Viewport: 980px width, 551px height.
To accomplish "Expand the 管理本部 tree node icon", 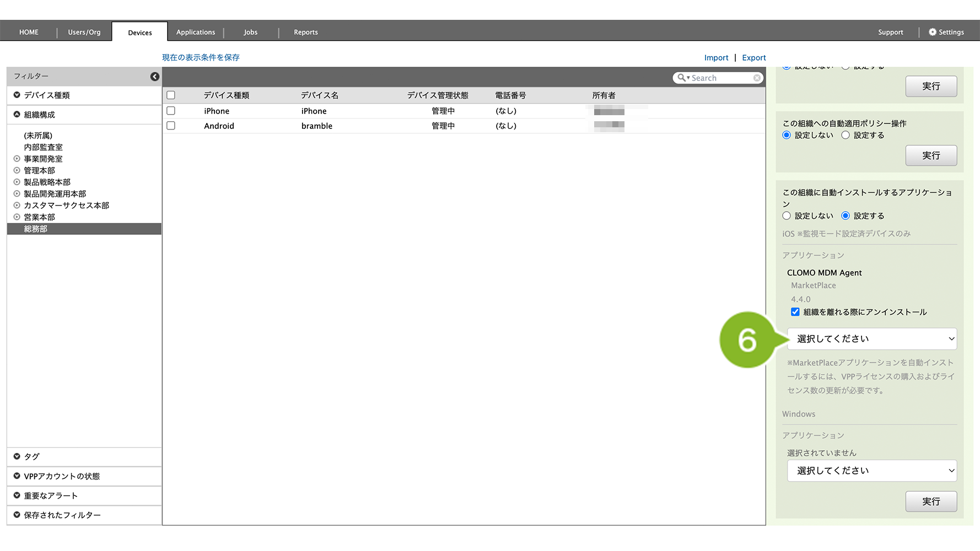I will point(17,170).
